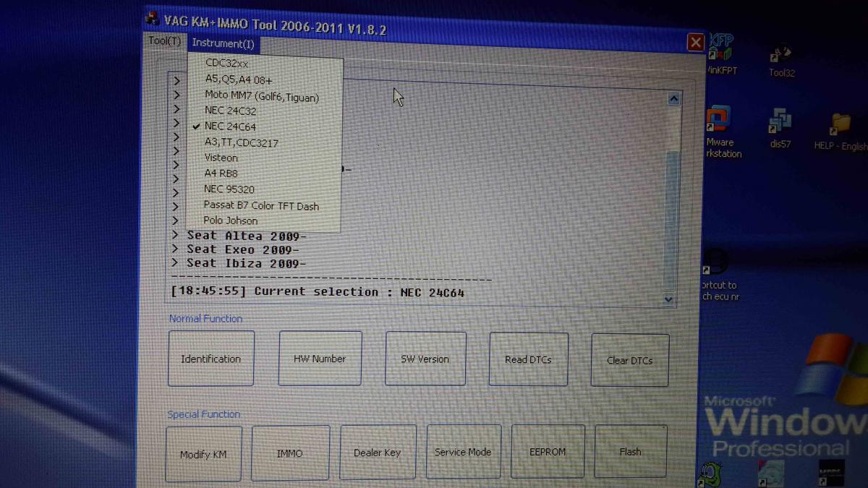Activate Service Mode button
This screenshot has height=488, width=868.
coord(463,451)
